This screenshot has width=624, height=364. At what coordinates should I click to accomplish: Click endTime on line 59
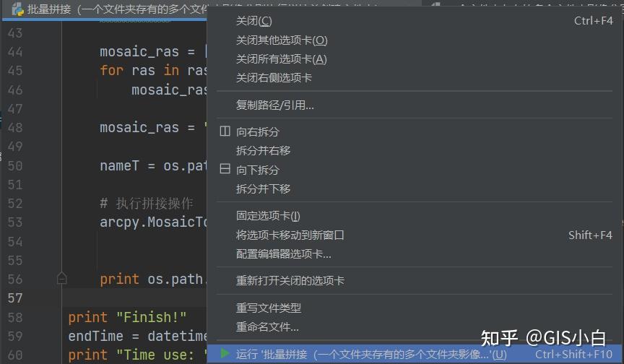(95, 336)
